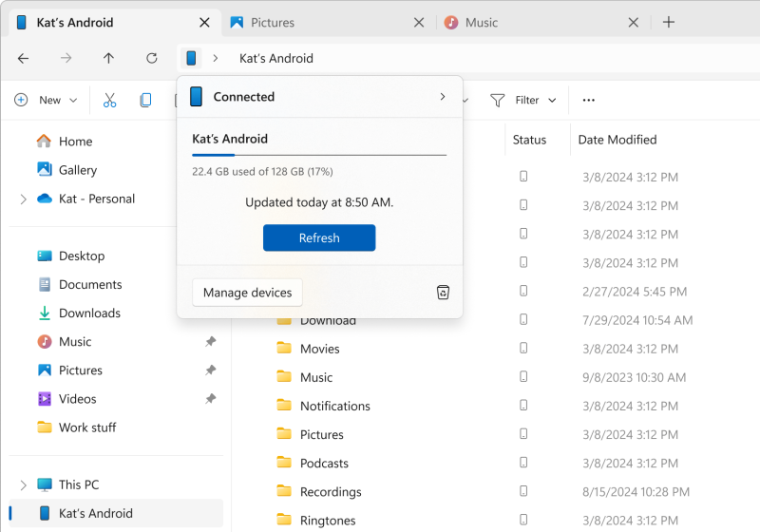The height and width of the screenshot is (532, 760).
Task: Open the Pictures sidebar folder
Action: [x=69, y=370]
